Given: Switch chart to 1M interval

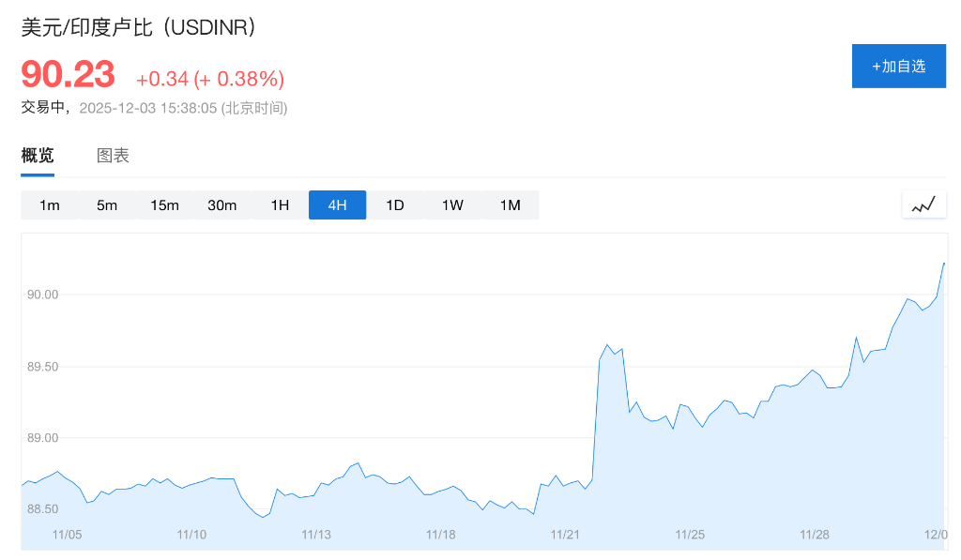Looking at the screenshot, I should click(510, 205).
